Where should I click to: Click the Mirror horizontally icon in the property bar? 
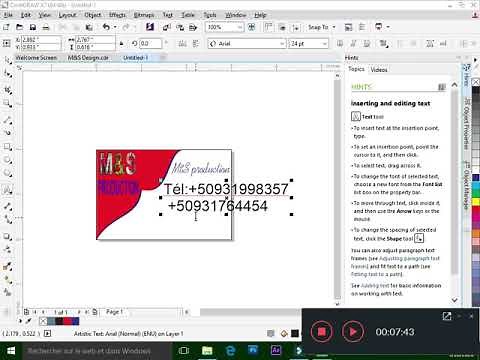[x=182, y=44]
